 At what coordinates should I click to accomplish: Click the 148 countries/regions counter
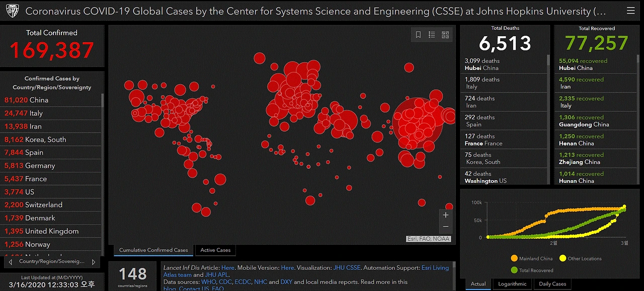coord(133,274)
